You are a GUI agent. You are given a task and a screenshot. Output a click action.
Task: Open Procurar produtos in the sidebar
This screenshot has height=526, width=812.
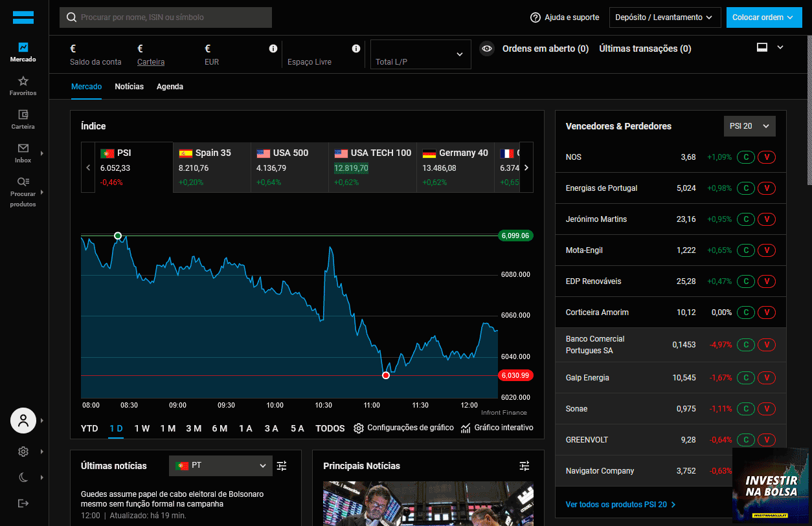[x=23, y=192]
